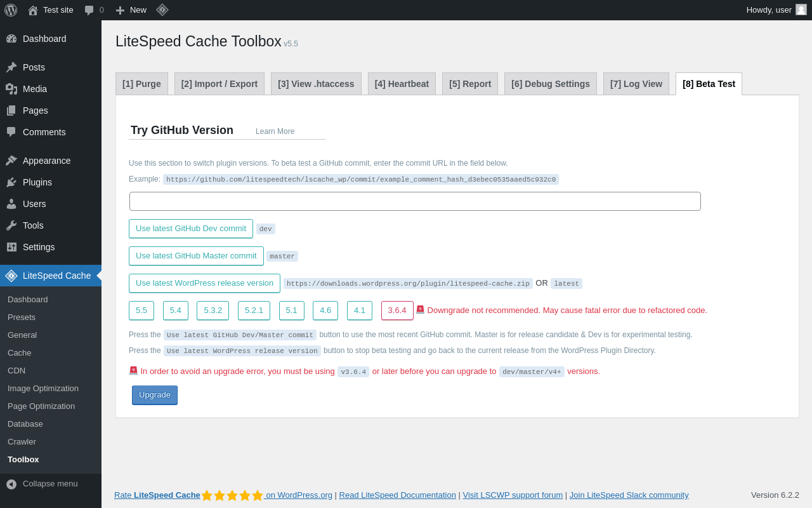Screen dimensions: 812x508
Task: Open the comments bubble in admin bar
Action: point(94,10)
